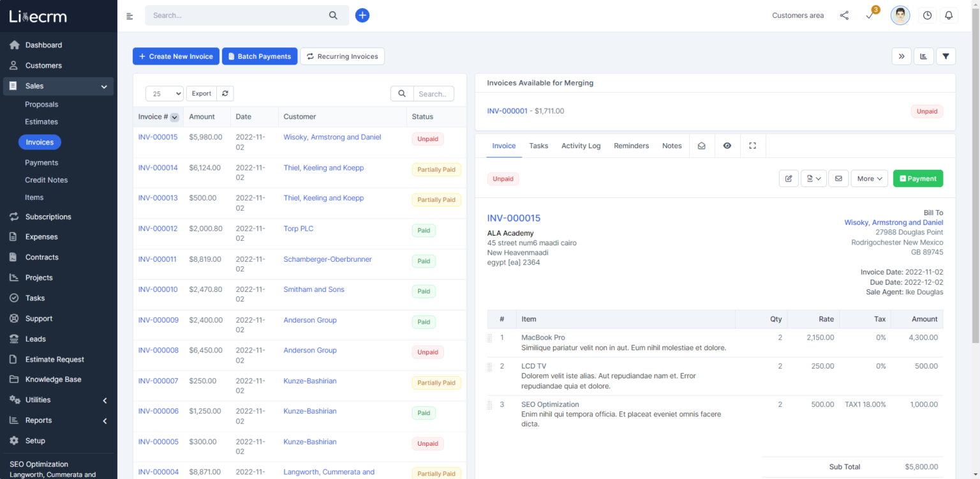Expand the Utilities sidebar menu

[x=59, y=400]
